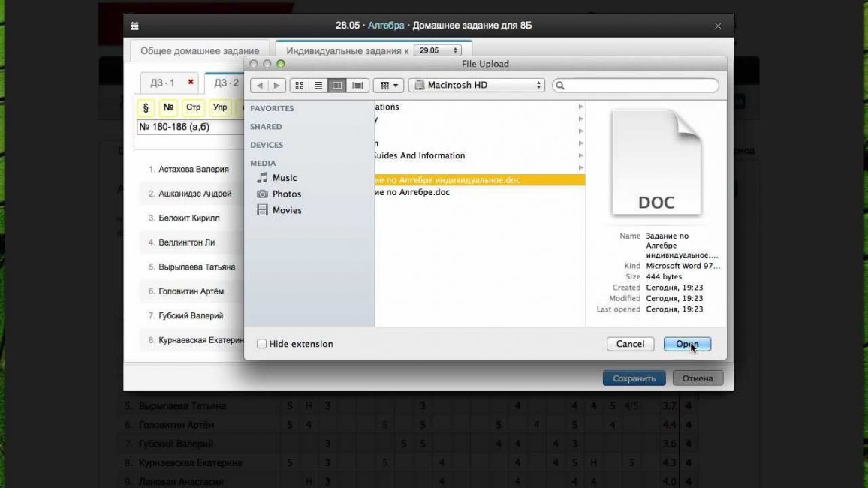868x488 pixels.
Task: Select student Астахова Валерия
Action: 193,170
